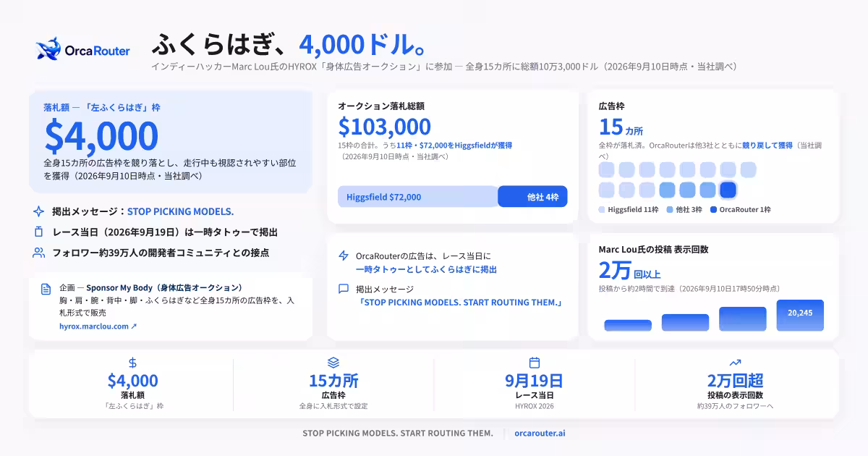
Task: Click the dark blue OrcaRouter slot square
Action: [x=728, y=190]
